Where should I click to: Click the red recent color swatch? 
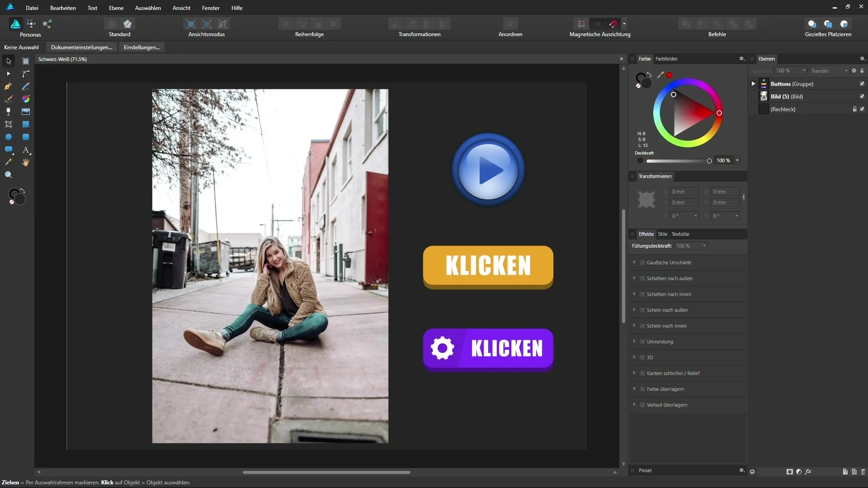point(669,75)
